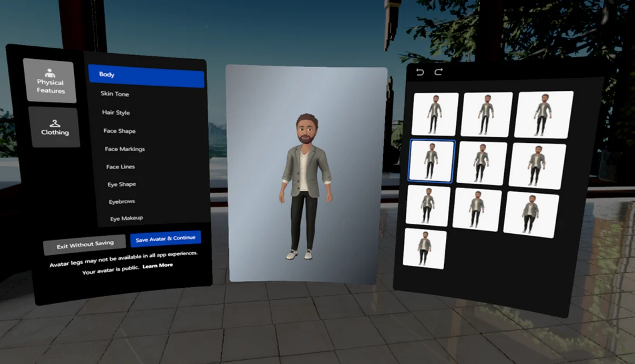Open the Face Markings category
This screenshot has height=364, width=635.
[x=125, y=149]
